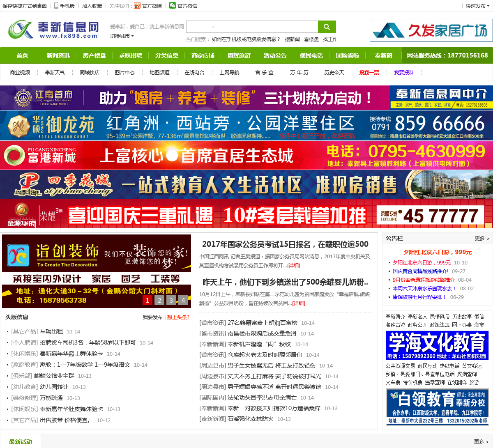Open the 新闻资讯 navigation tab

click(x=58, y=55)
